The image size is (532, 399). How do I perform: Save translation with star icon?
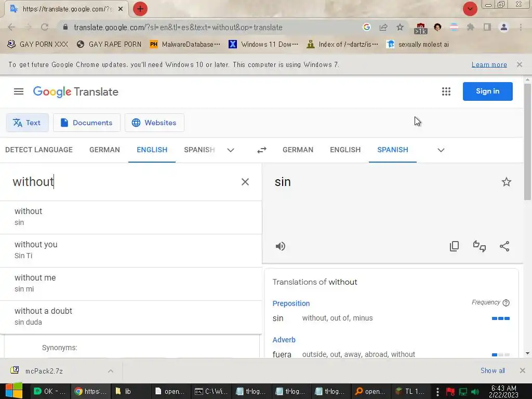click(506, 182)
